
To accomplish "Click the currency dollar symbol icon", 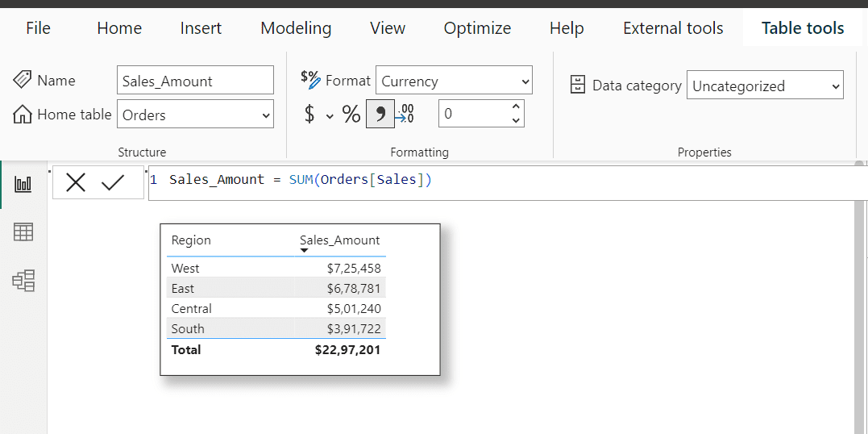I will coord(309,115).
